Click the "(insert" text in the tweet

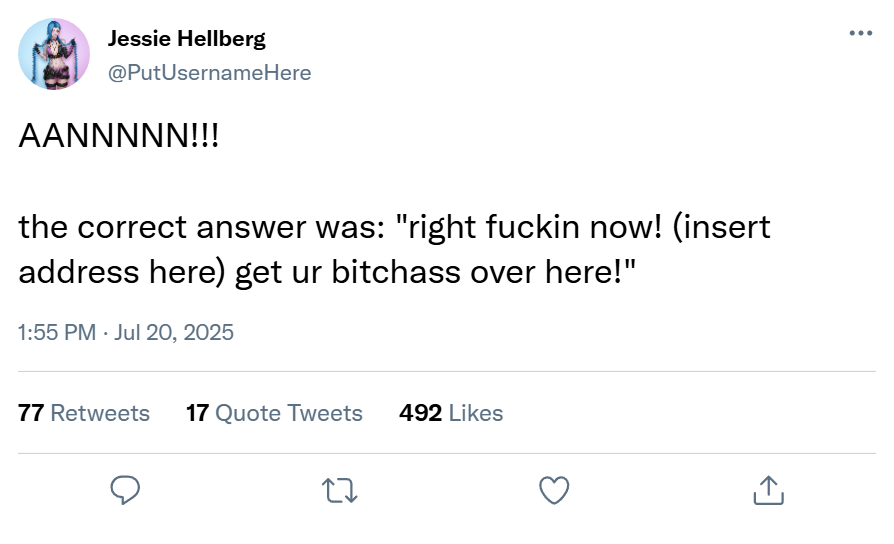pyautogui.click(x=721, y=228)
